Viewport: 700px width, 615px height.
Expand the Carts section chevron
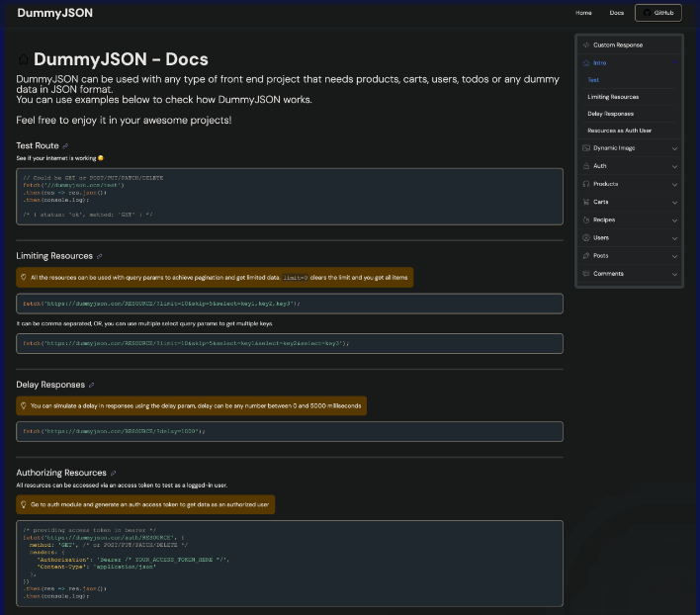point(674,202)
